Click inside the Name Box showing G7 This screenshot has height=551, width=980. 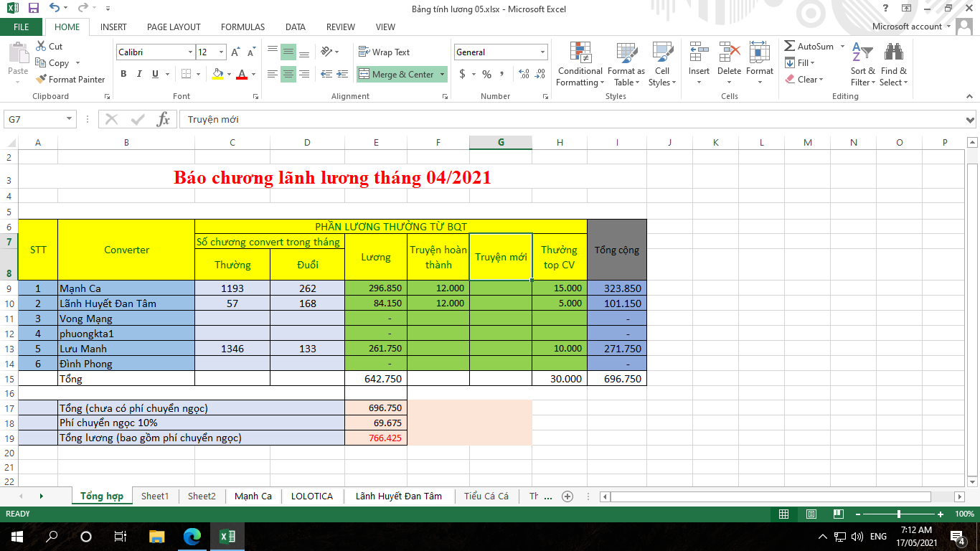pos(34,120)
